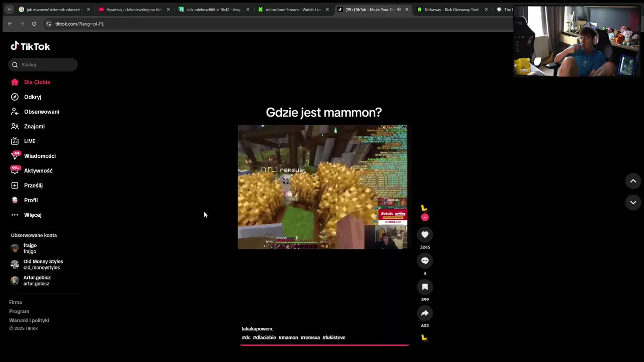
Task: Click Prześlij upload option
Action: 33,186
